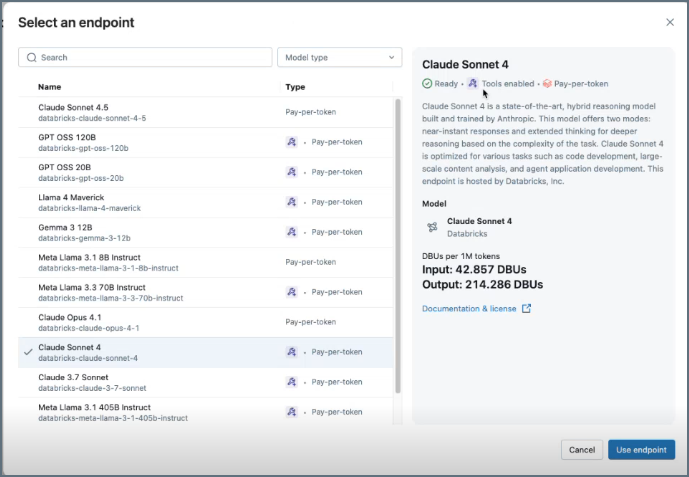Click the red Pay-per-token icon in details panel
Image resolution: width=689 pixels, height=477 pixels.
[x=547, y=83]
